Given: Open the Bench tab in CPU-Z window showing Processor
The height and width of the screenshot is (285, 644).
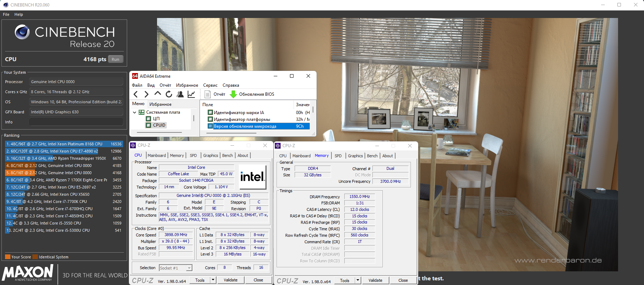Looking at the screenshot, I should coord(227,155).
